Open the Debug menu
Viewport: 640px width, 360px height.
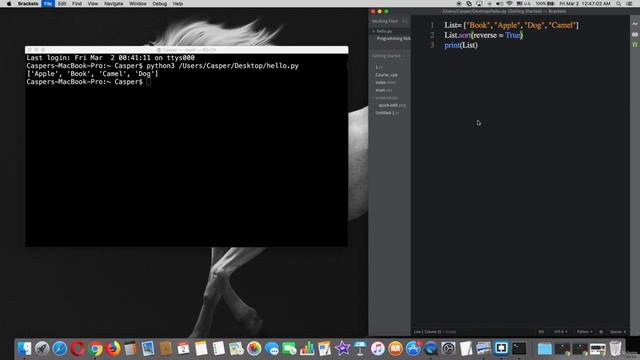(x=159, y=4)
